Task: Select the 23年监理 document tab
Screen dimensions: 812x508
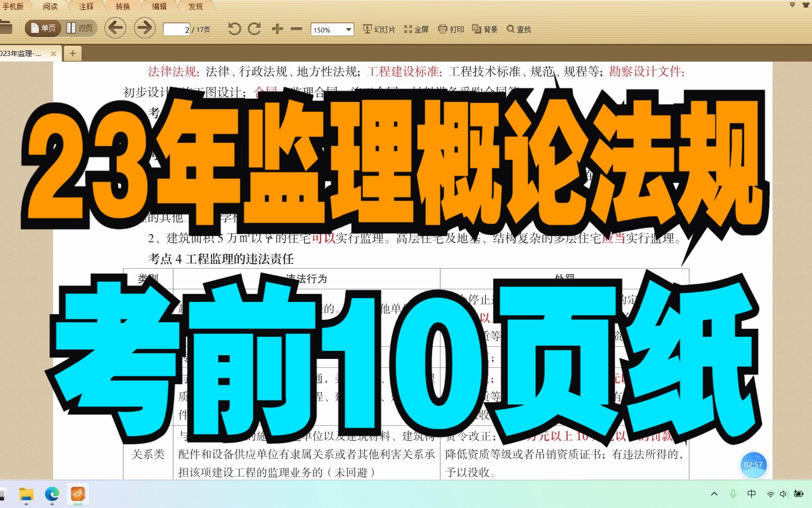Action: click(21, 54)
